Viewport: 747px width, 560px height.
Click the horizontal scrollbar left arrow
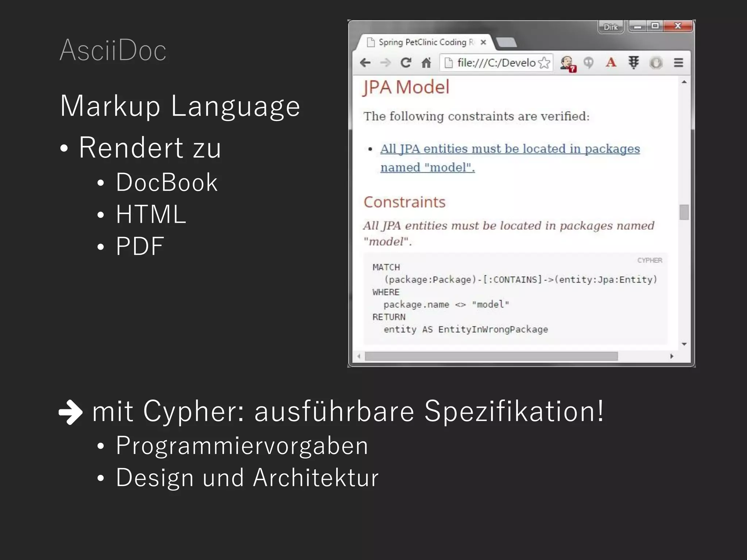tap(359, 356)
